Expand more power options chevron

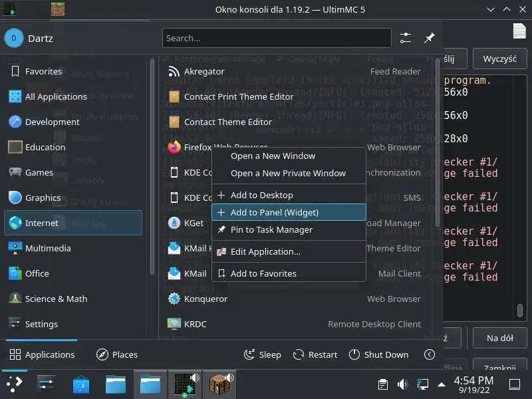(x=429, y=354)
